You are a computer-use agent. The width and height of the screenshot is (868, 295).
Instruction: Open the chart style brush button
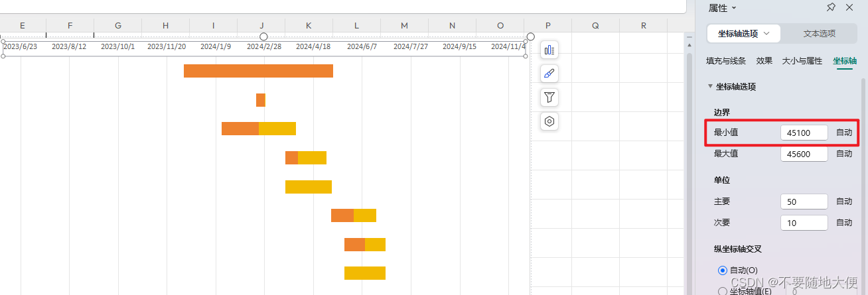point(549,74)
